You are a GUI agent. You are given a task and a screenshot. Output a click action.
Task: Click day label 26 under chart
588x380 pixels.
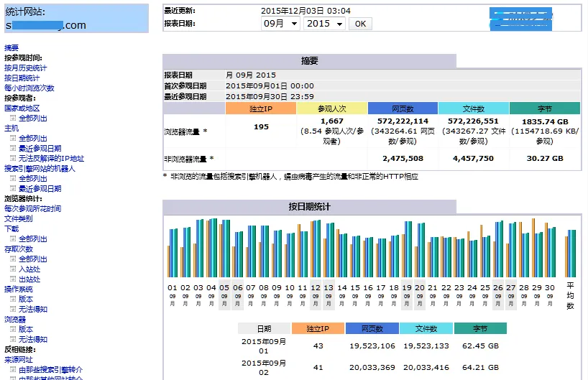click(x=498, y=287)
